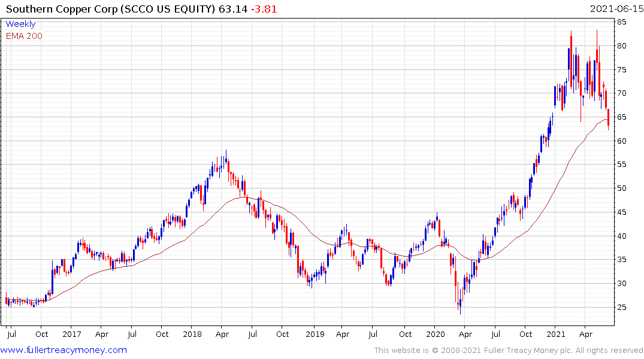
Task: Click the 2018 label on time axis
Action: (192, 334)
